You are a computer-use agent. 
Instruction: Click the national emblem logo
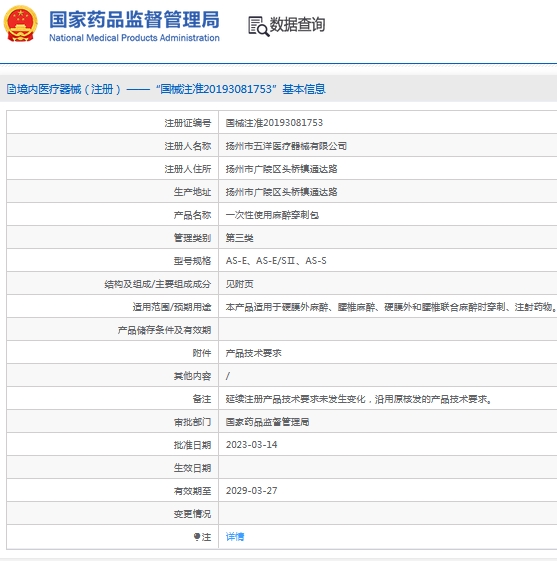20,24
